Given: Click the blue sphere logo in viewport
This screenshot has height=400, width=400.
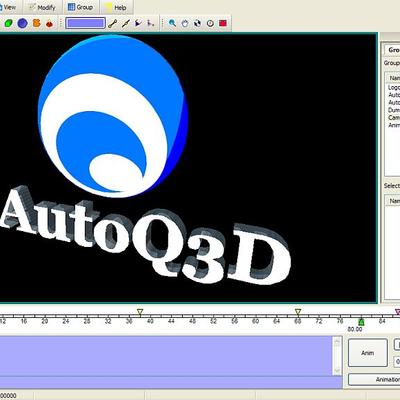Looking at the screenshot, I should pos(113,116).
